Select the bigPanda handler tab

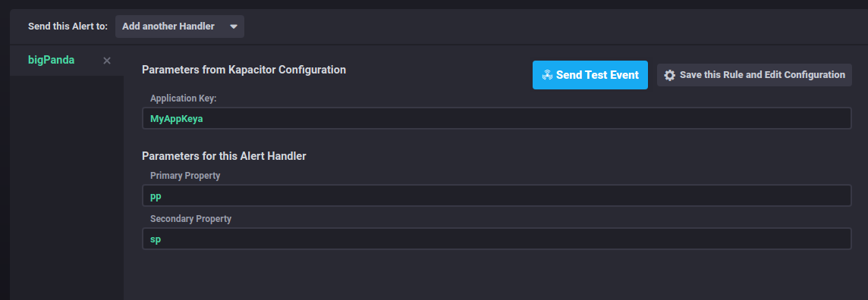51,60
